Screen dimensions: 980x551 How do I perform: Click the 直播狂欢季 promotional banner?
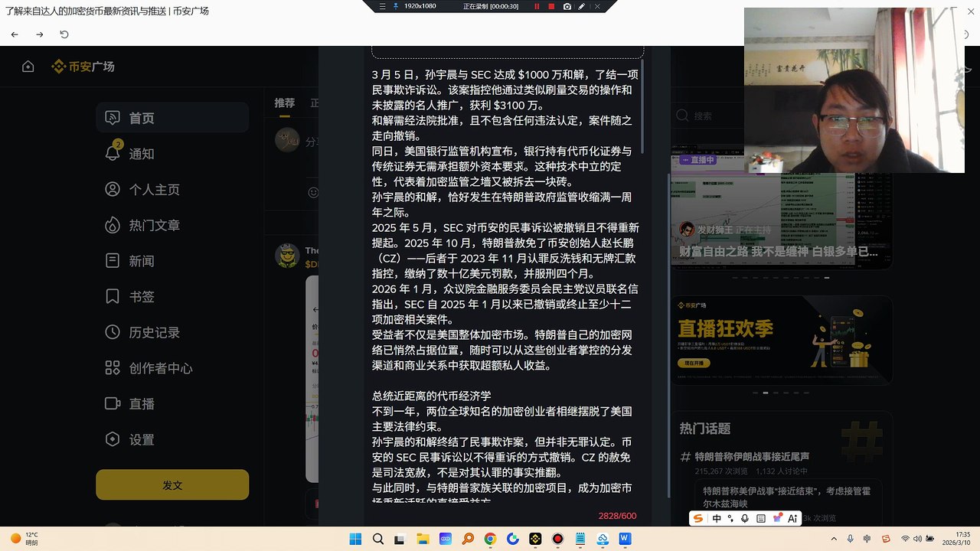click(781, 340)
